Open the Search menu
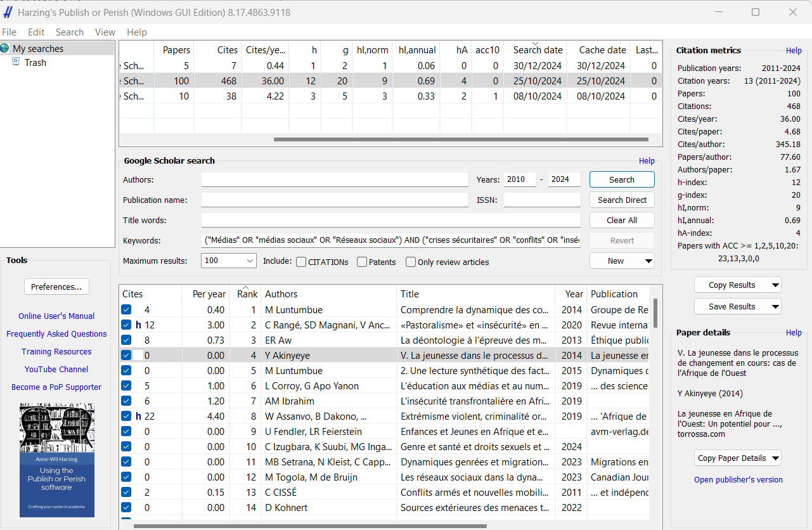 click(x=69, y=32)
